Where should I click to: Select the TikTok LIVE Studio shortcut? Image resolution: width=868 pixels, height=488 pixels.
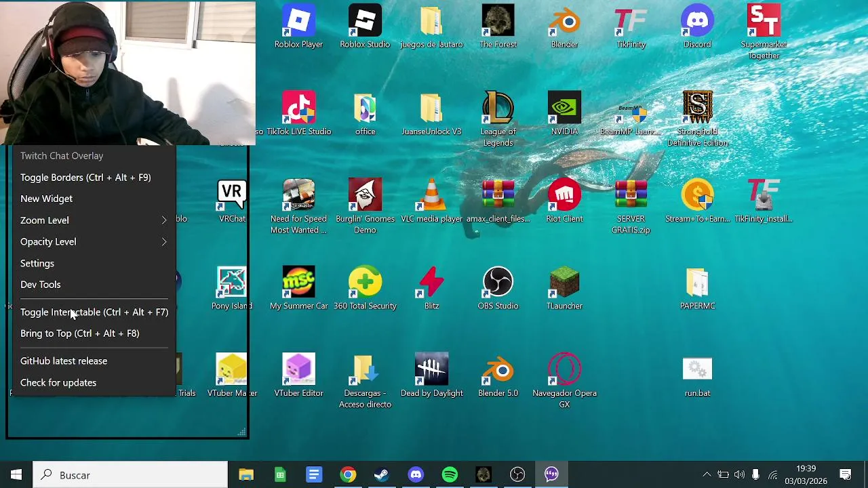pos(298,114)
